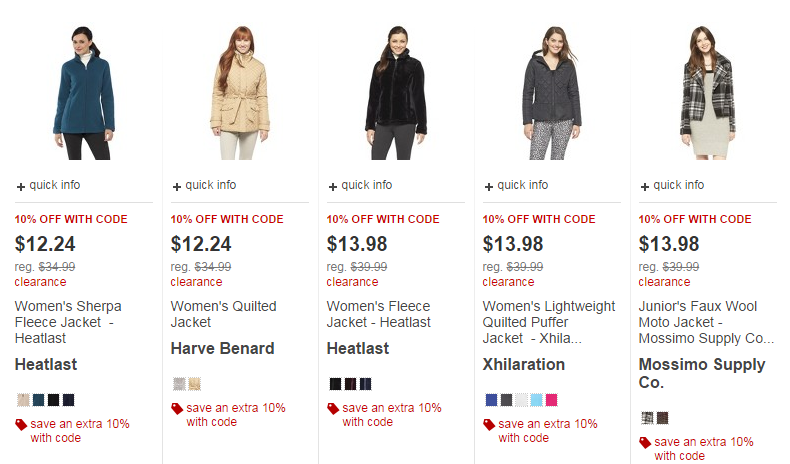Select the tan swatch for Harve Benard jacket
This screenshot has width=790, height=464.
coord(194,384)
